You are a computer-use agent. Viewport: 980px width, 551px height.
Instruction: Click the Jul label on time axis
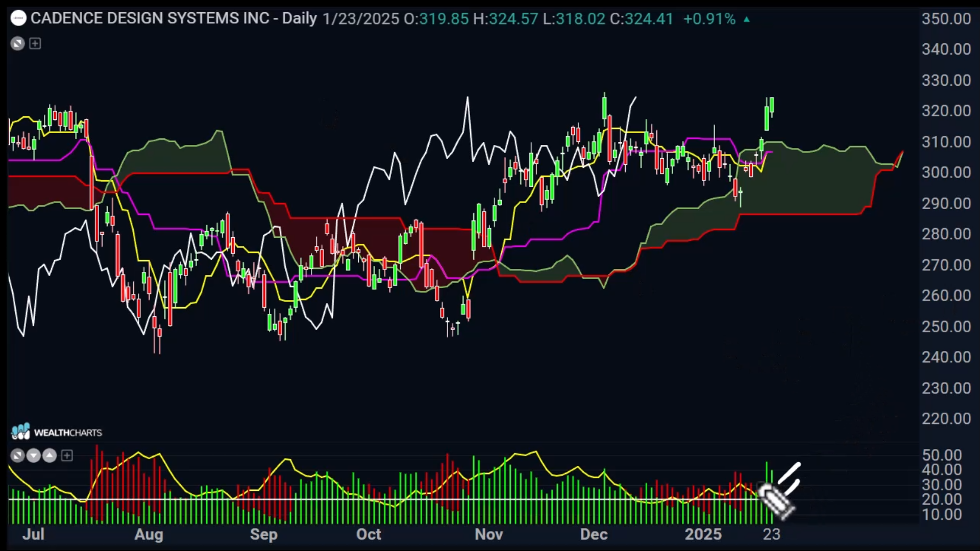tap(34, 534)
